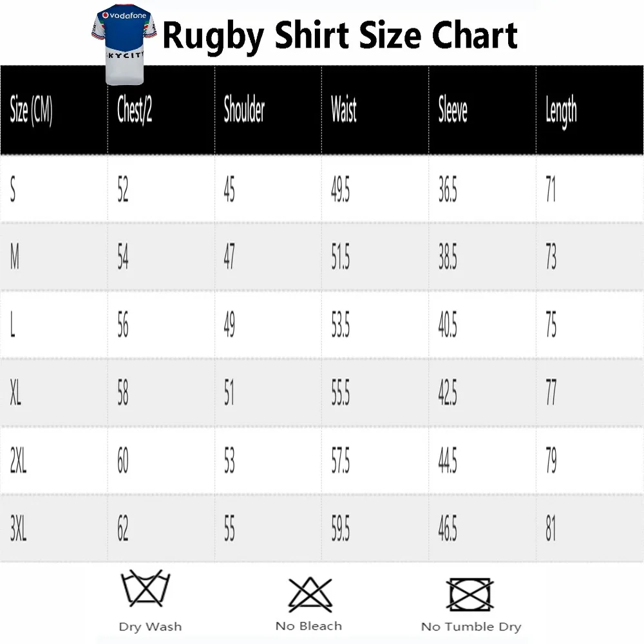
Task: Select the Size (CM) column header
Action: 31,110
